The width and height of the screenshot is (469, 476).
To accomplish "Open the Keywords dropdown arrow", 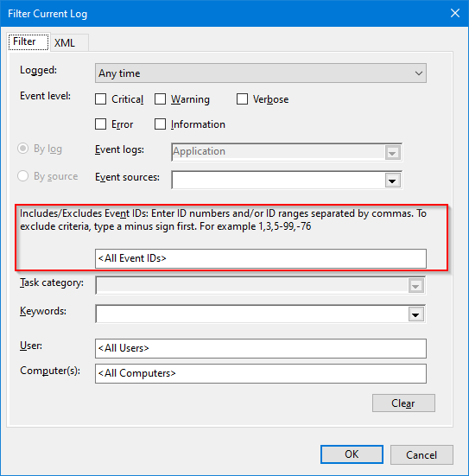I will pyautogui.click(x=415, y=314).
